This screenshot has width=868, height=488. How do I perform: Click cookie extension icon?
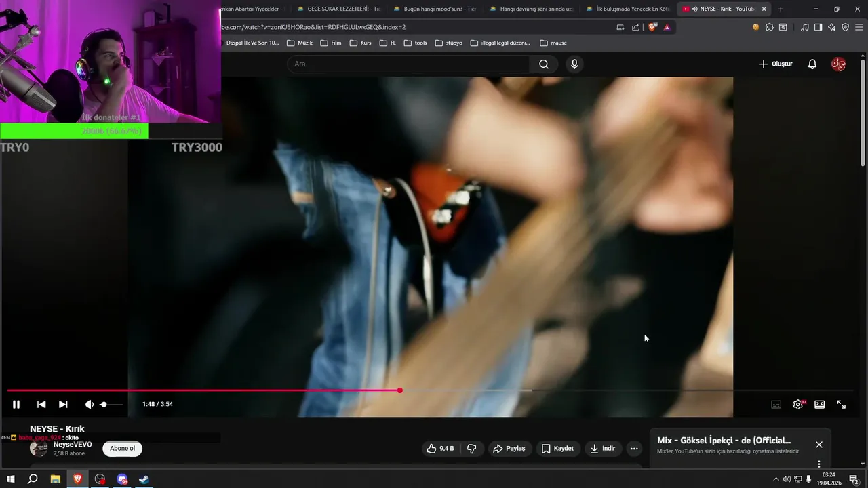(x=755, y=27)
